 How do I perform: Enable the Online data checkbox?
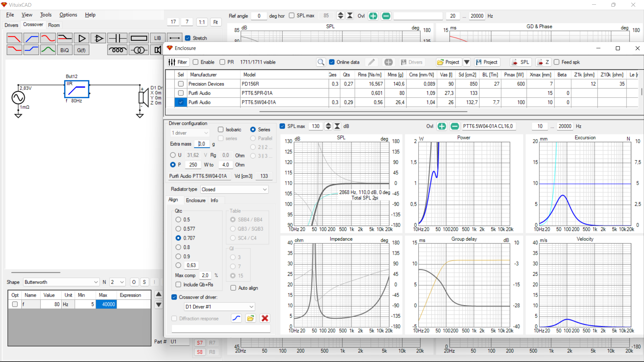(x=332, y=62)
